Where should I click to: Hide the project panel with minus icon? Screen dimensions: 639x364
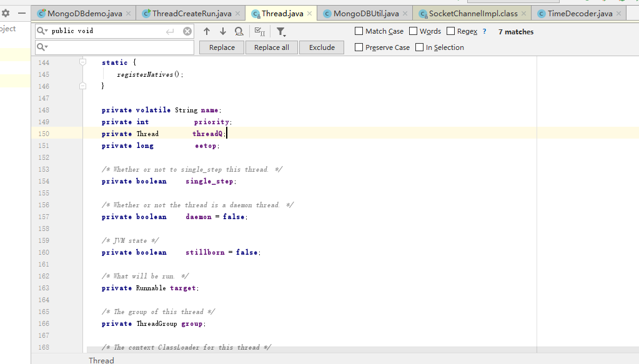(22, 13)
